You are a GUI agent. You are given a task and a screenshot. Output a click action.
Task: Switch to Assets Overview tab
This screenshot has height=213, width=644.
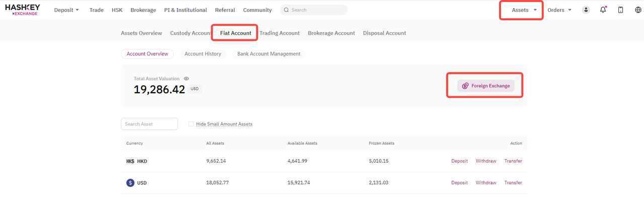141,33
